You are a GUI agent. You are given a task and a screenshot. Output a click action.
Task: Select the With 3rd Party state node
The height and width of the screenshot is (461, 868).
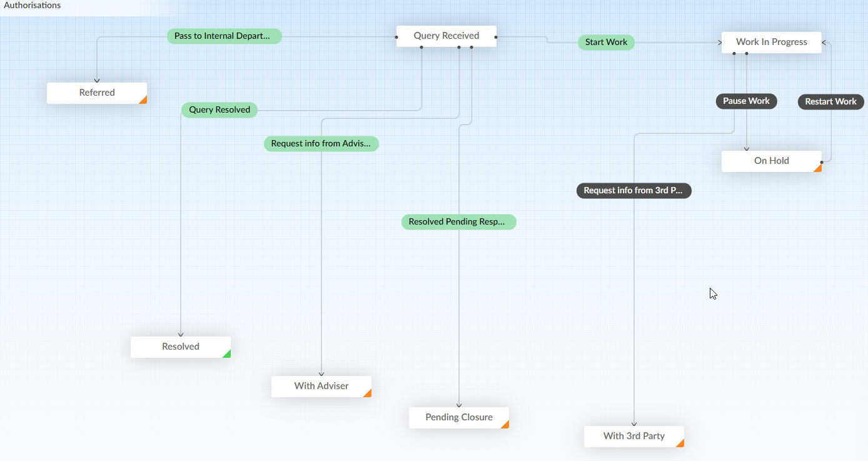[634, 436]
